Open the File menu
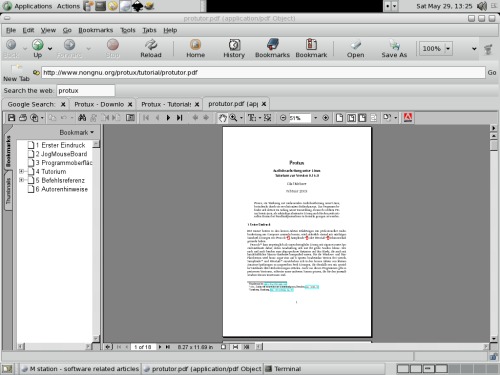 [11, 30]
